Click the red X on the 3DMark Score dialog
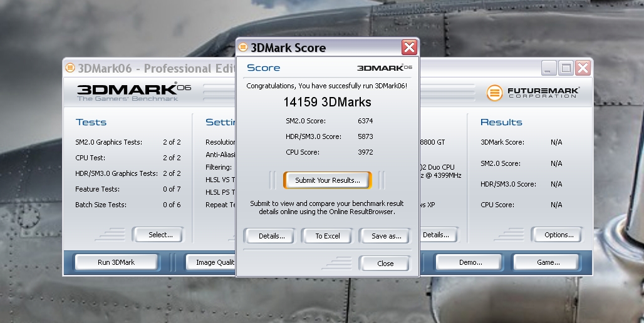The image size is (644, 323). (409, 47)
